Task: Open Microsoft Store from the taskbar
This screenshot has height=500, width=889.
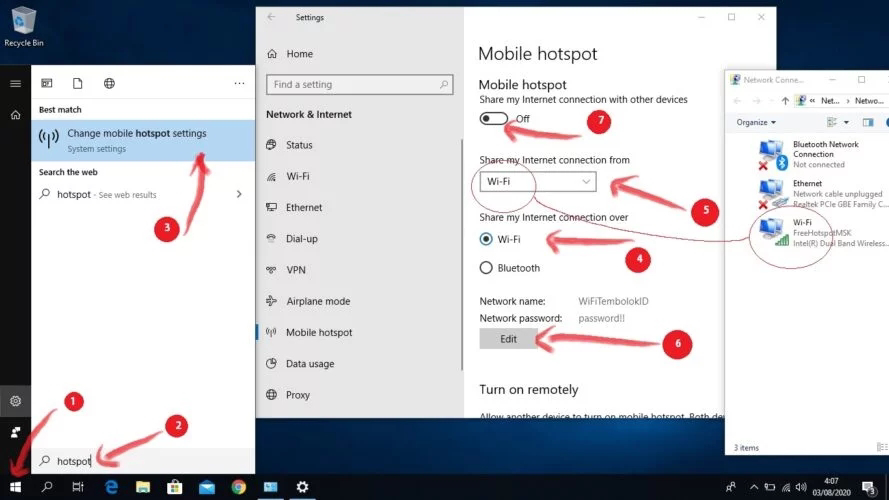Action: tap(175, 487)
